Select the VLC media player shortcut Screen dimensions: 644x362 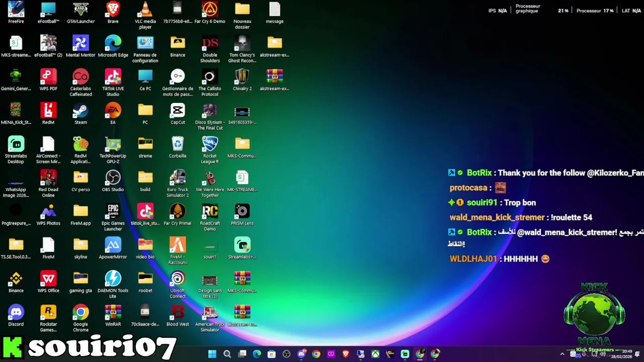click(x=145, y=16)
